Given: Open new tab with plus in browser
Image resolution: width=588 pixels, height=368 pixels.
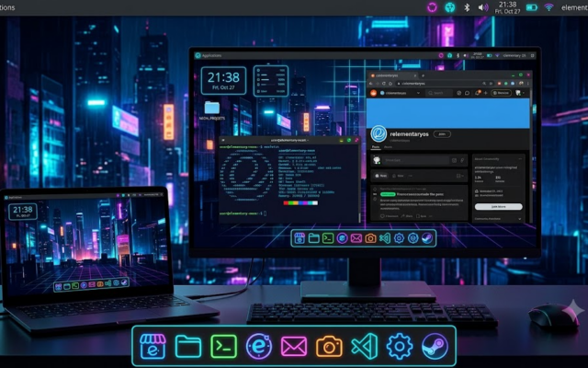Looking at the screenshot, I should pyautogui.click(x=423, y=75).
